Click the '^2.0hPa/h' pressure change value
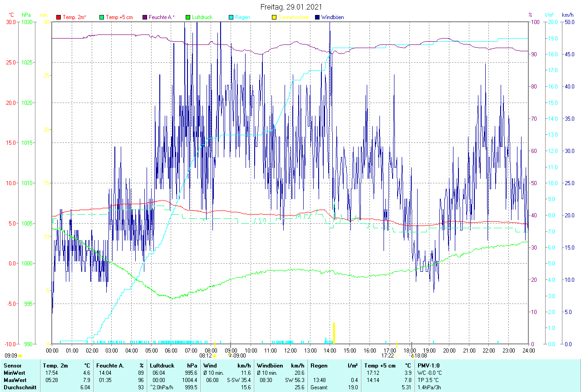Viewport: 581px width, 392px height. (x=162, y=387)
